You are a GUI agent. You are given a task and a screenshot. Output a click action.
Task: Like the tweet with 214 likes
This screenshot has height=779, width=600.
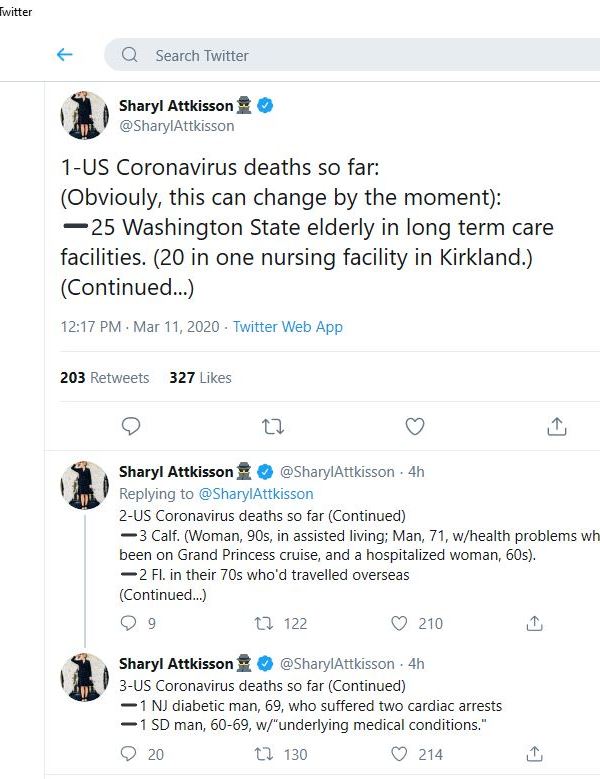coord(400,754)
